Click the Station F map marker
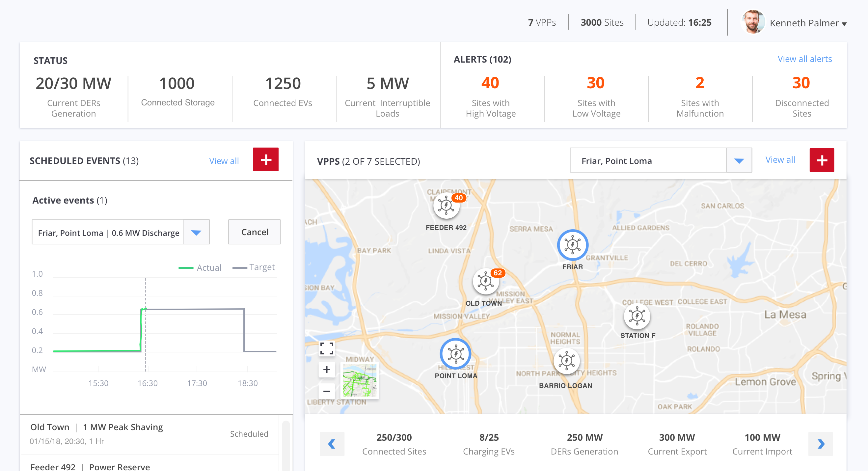 (637, 317)
